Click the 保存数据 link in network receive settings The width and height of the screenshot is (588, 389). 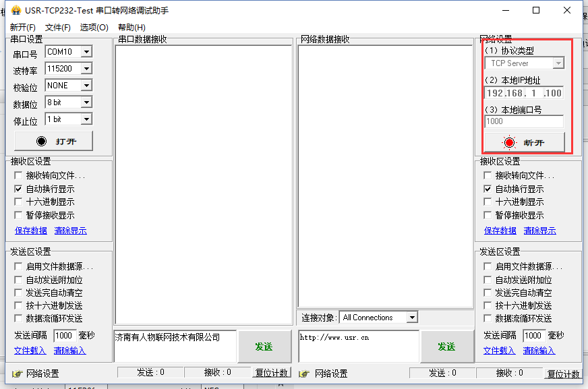[500, 231]
